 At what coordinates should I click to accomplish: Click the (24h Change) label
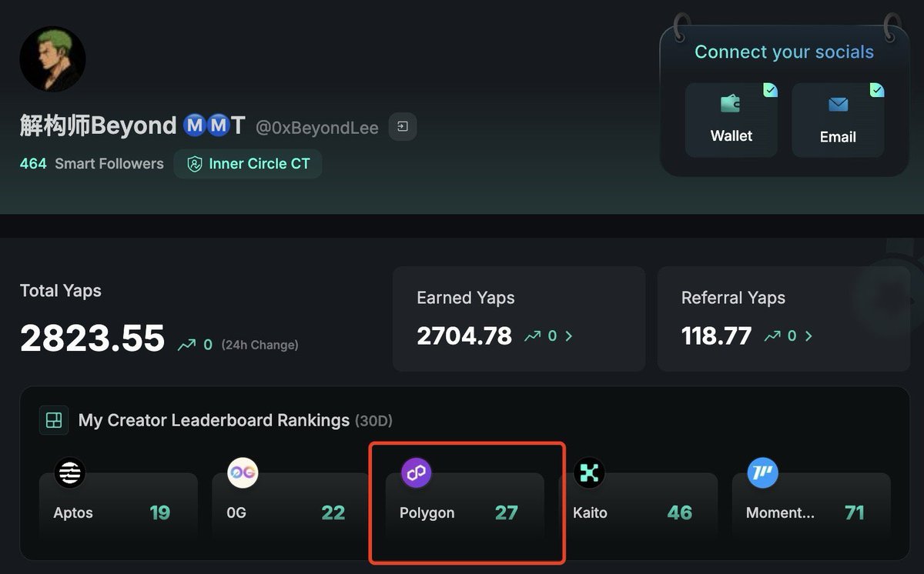(x=259, y=345)
